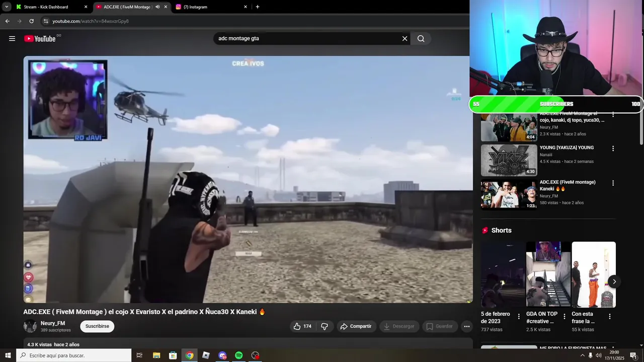The width and height of the screenshot is (644, 362).
Task: Open Task View on taskbar
Action: coord(139,355)
